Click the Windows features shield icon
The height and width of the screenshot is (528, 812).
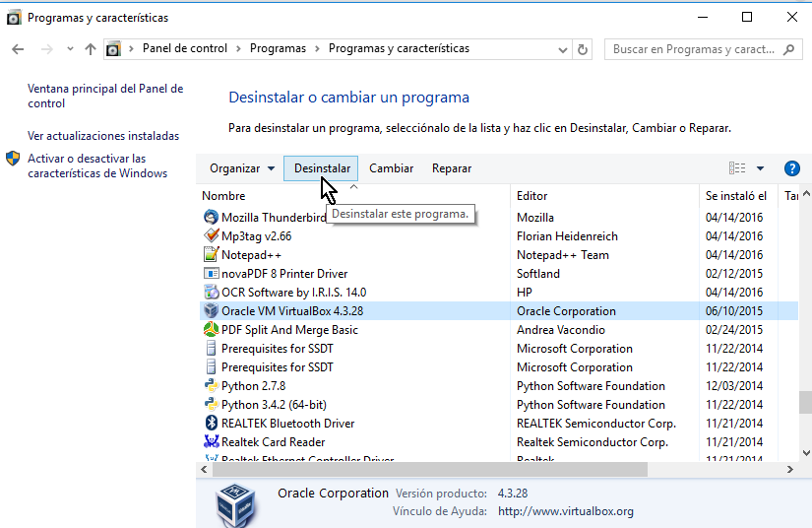coord(13,159)
